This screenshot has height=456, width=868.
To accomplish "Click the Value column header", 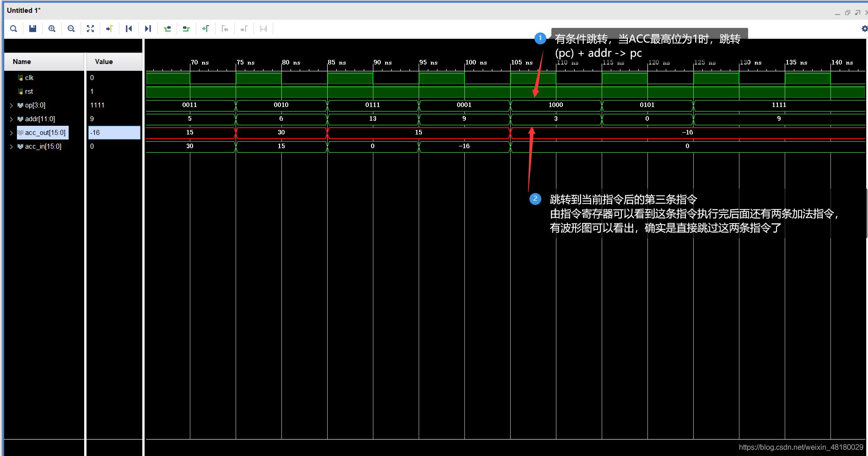I will pos(114,62).
